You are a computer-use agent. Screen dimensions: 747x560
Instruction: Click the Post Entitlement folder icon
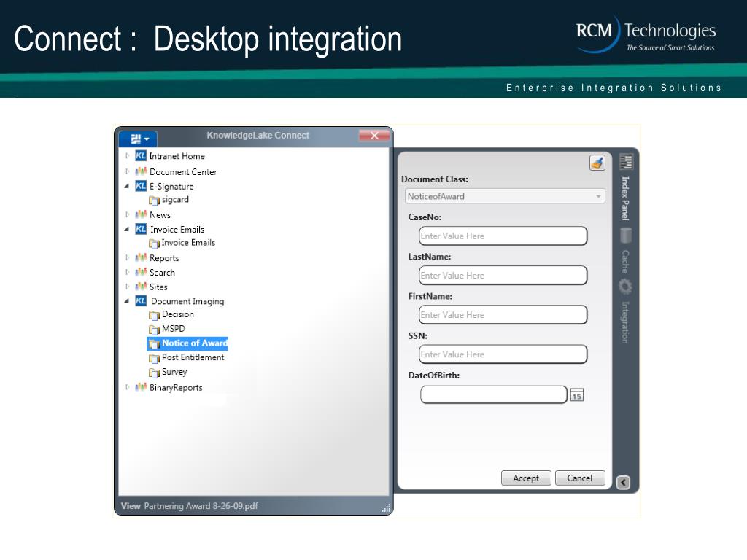pos(154,358)
